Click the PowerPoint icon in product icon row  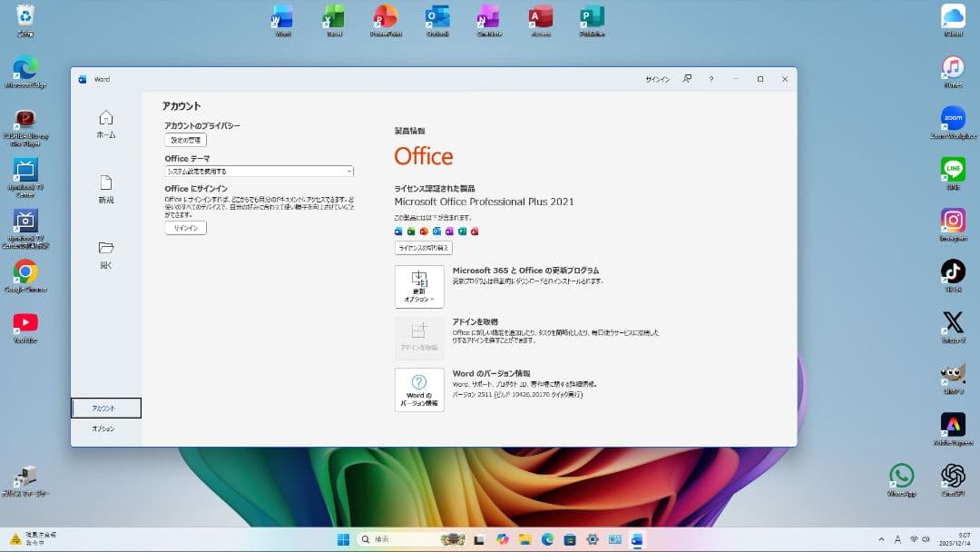click(x=423, y=232)
